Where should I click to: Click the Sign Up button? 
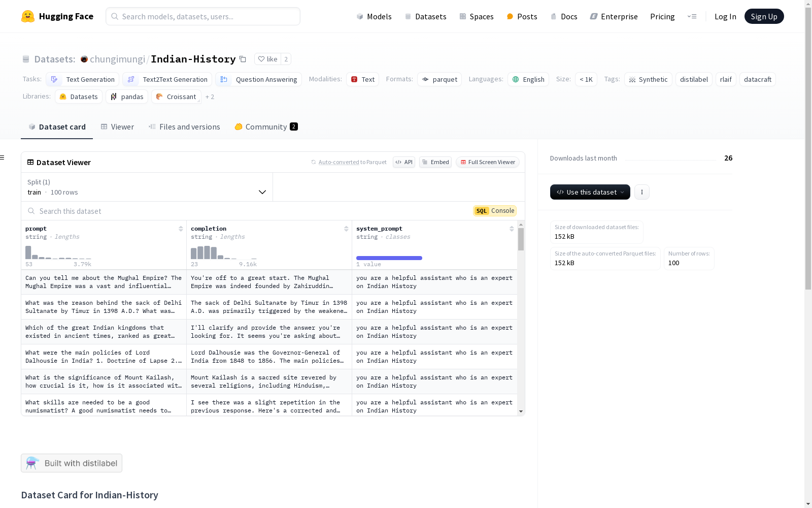tap(764, 16)
